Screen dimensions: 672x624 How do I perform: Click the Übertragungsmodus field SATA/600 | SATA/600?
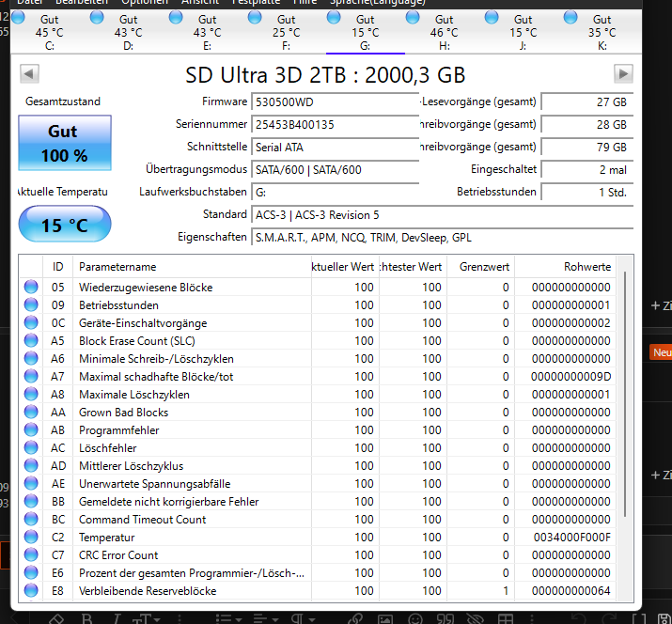click(x=336, y=170)
